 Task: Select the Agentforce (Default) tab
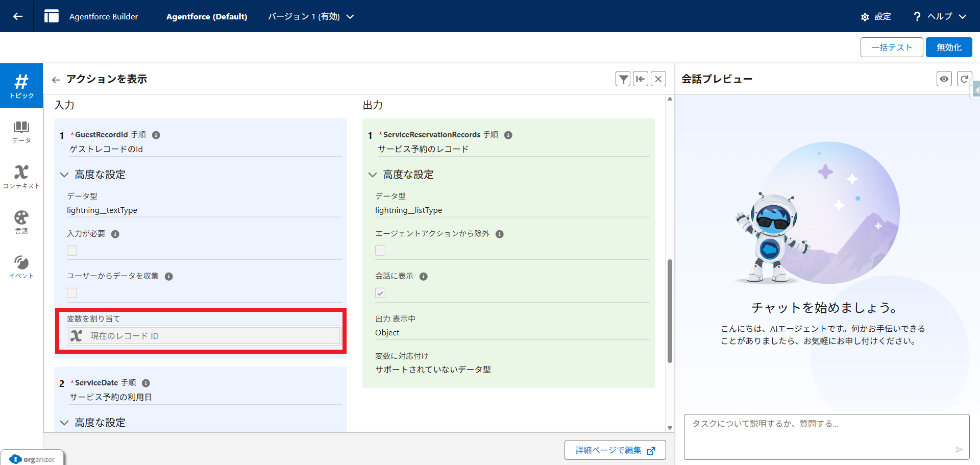pyautogui.click(x=207, y=16)
